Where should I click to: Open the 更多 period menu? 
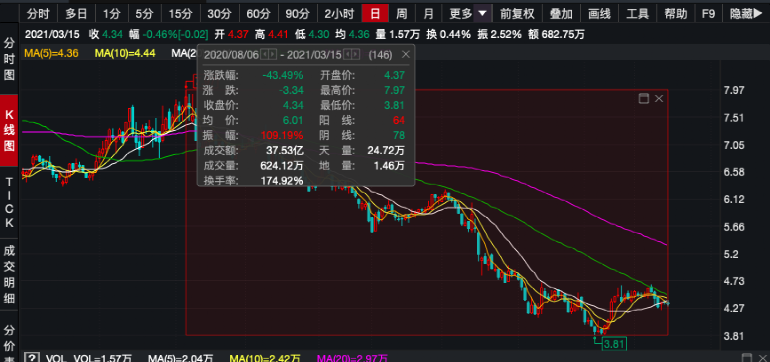tap(460, 13)
